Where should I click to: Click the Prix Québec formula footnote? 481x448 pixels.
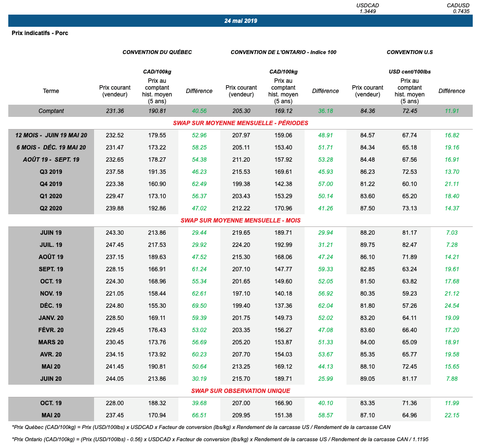point(201,427)
